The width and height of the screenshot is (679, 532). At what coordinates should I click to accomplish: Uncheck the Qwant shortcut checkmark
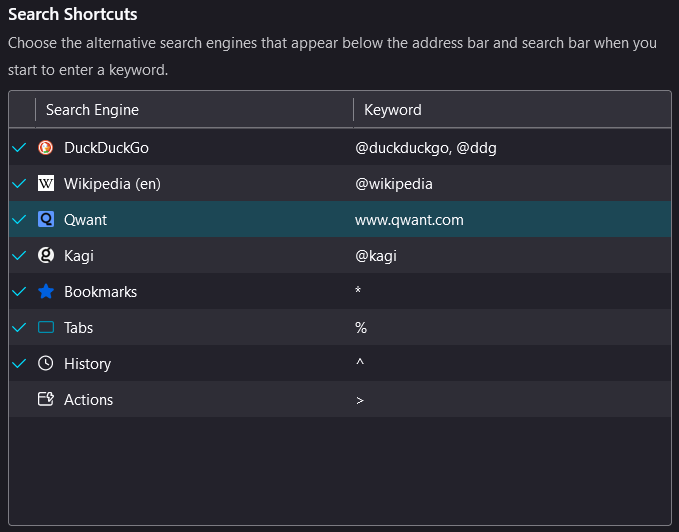pyautogui.click(x=19, y=219)
